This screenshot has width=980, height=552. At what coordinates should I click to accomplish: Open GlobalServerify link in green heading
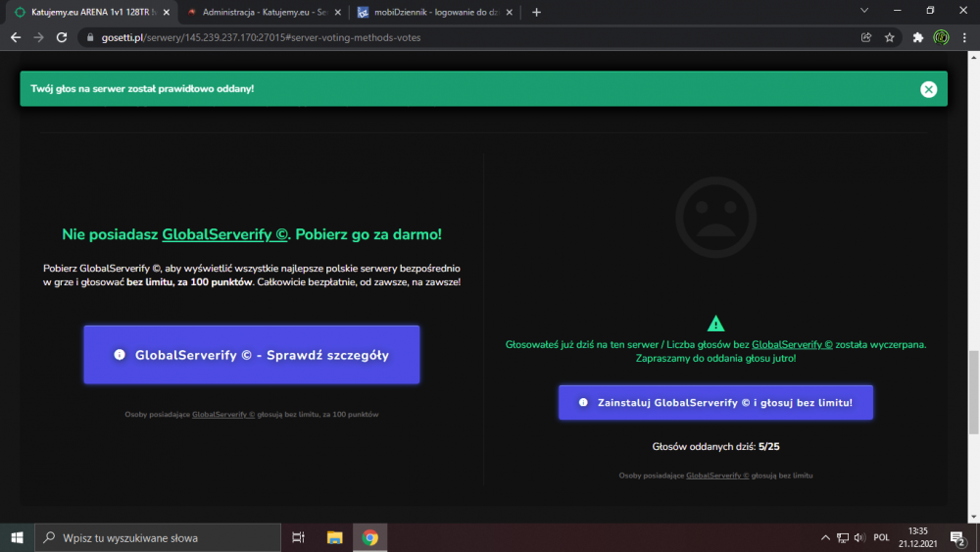coord(224,234)
